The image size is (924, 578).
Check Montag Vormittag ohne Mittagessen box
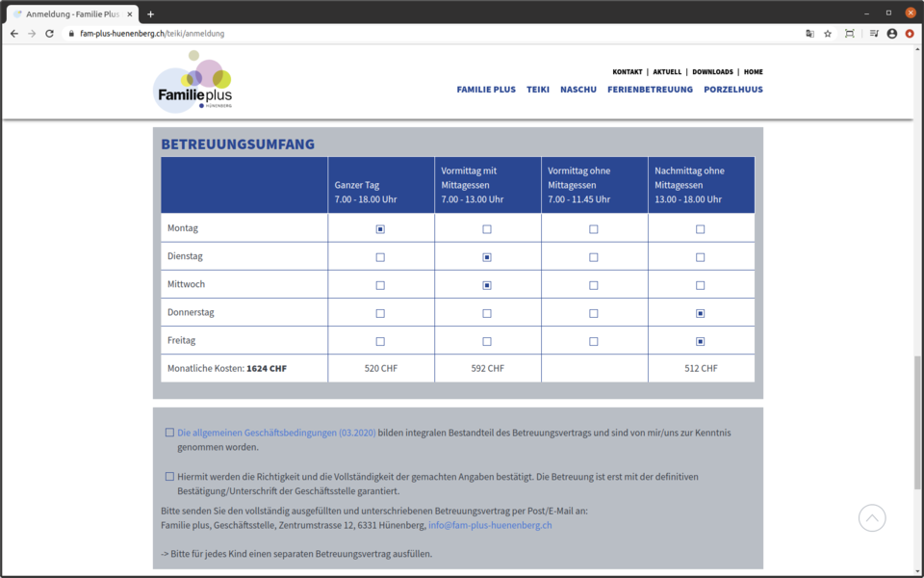coord(594,229)
